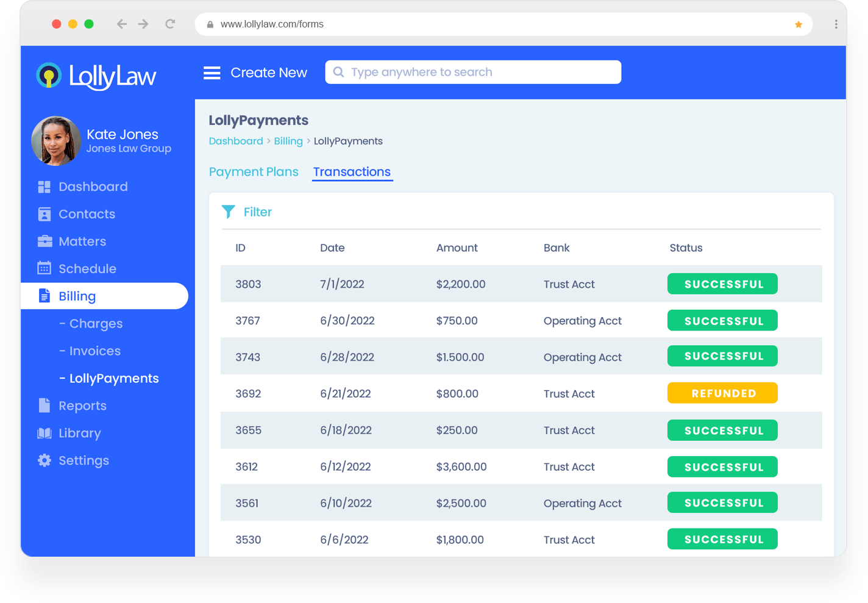The height and width of the screenshot is (603, 868).
Task: Open the hamburger menu icon
Action: (x=212, y=73)
